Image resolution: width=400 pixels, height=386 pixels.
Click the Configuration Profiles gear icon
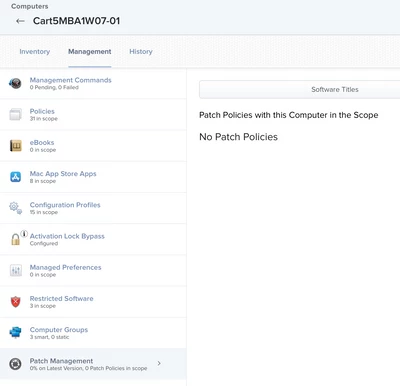pyautogui.click(x=15, y=208)
